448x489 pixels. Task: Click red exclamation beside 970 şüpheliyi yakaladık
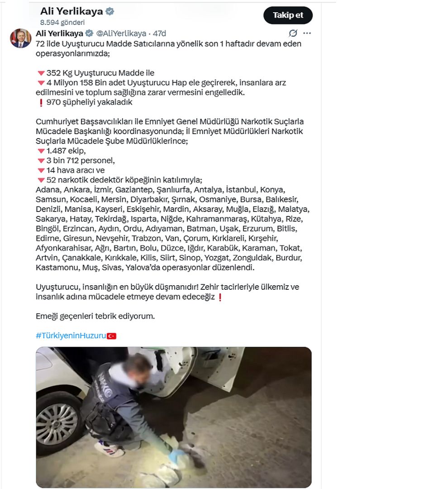41,102
